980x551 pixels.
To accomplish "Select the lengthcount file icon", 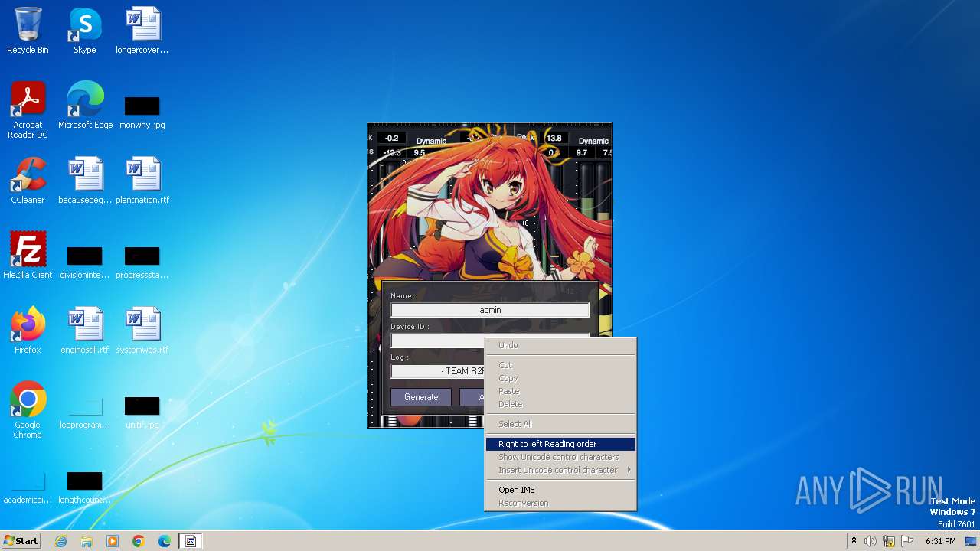I will 85,488.
